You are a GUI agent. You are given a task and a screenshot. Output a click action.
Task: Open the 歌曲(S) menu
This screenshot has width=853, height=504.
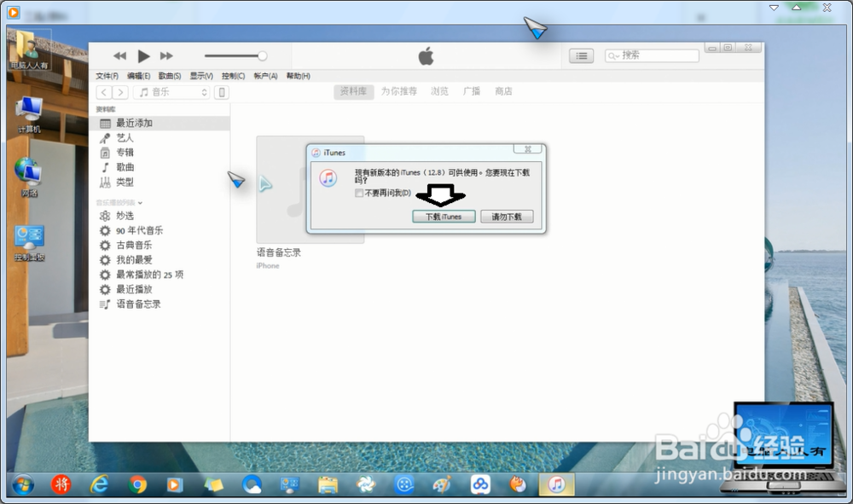[170, 76]
